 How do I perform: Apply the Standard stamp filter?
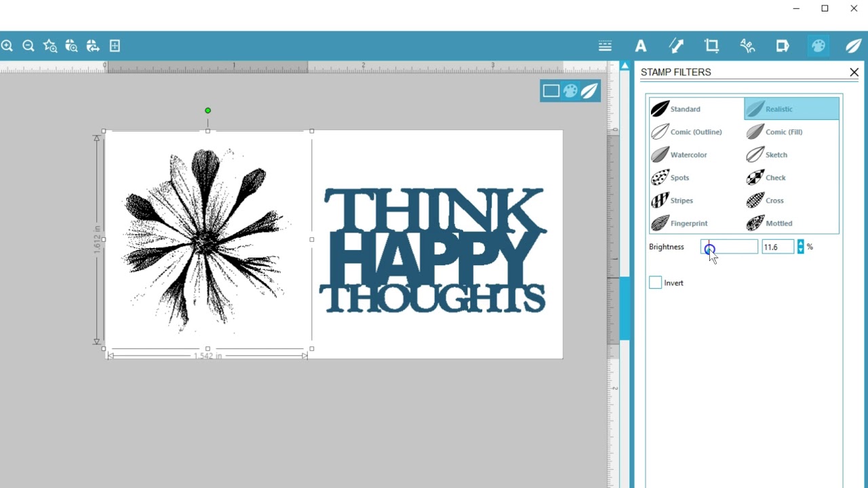(696, 108)
